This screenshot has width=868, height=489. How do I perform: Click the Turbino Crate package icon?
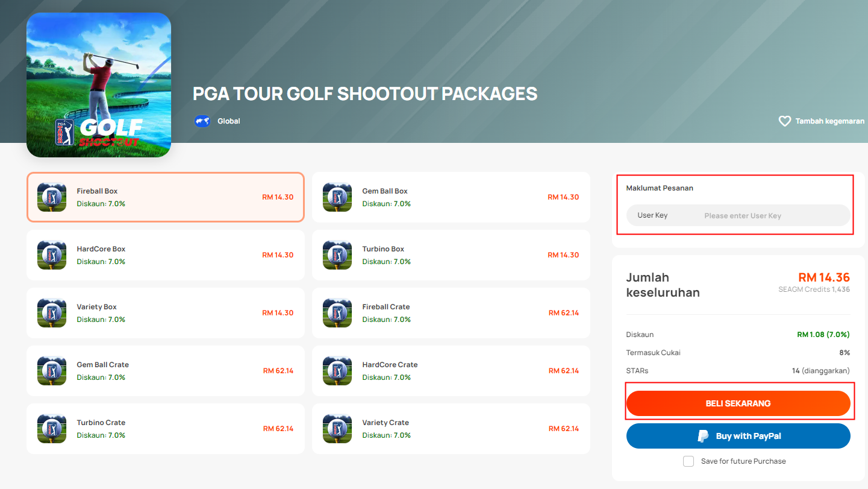click(x=52, y=429)
